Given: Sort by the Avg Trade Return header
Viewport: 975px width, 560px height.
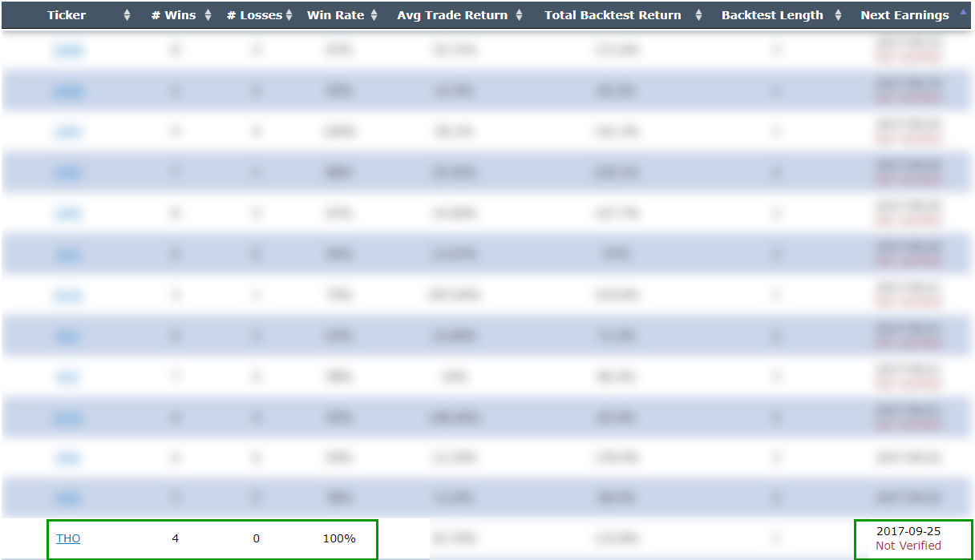Looking at the screenshot, I should pyautogui.click(x=452, y=15).
